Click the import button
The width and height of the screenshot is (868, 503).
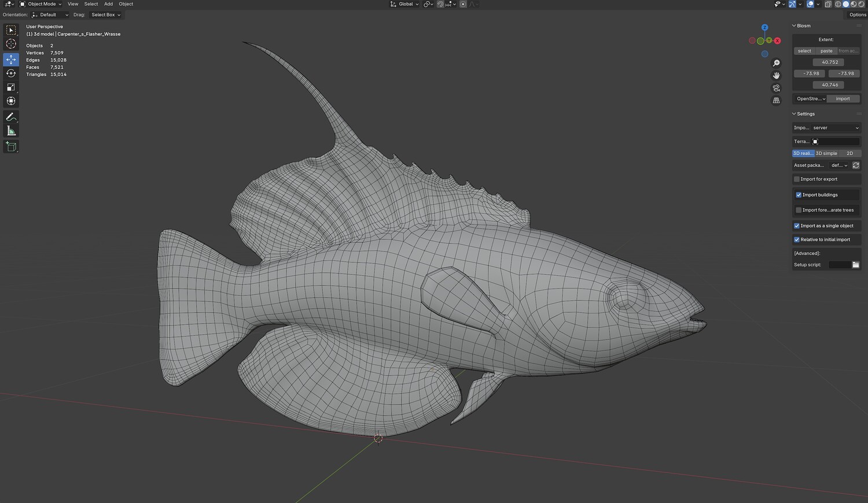tap(843, 99)
